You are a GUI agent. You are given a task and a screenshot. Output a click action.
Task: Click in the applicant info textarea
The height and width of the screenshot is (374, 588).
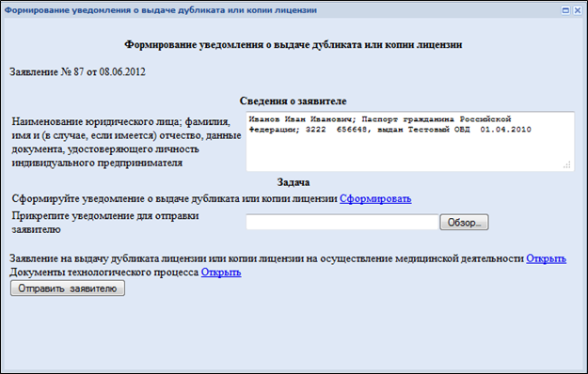410,141
